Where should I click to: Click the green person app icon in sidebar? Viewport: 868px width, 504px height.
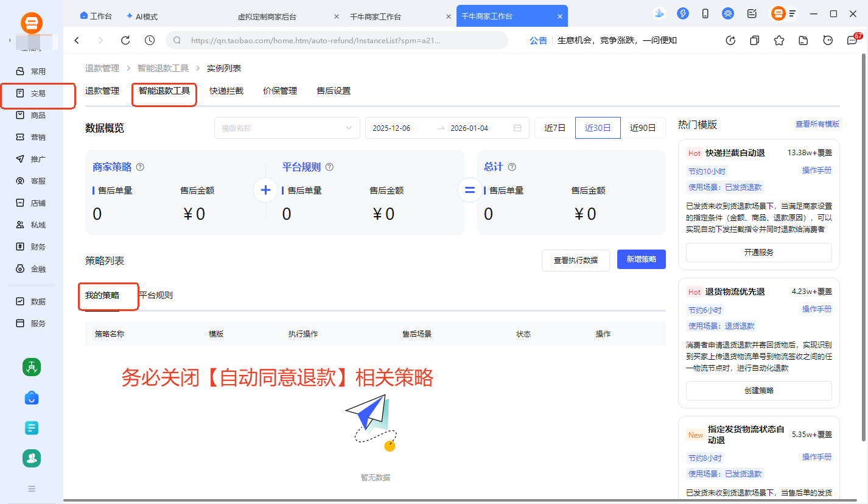(32, 367)
